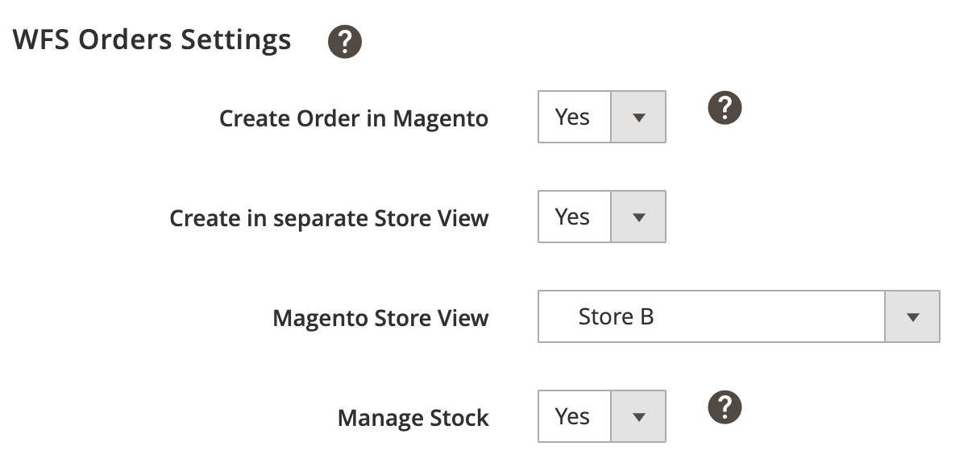Viewport: 980px width, 475px height.
Task: Click the Magento Store View label
Action: [x=380, y=318]
